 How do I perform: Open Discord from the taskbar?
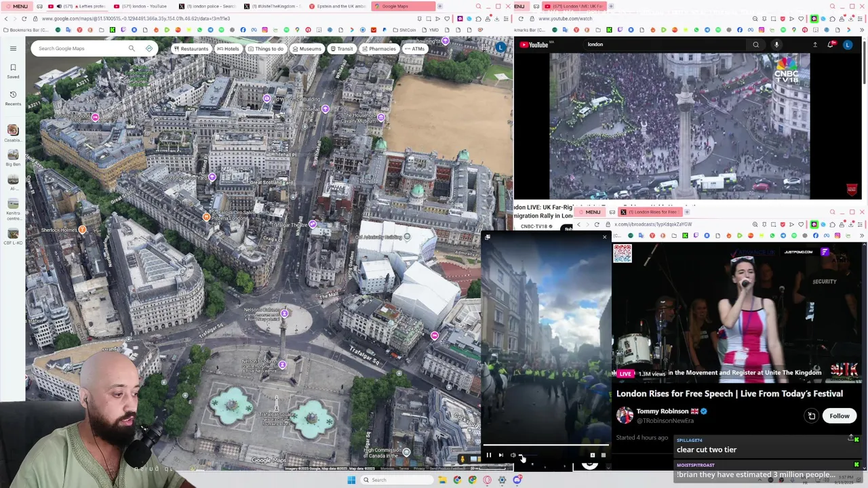coord(517,480)
